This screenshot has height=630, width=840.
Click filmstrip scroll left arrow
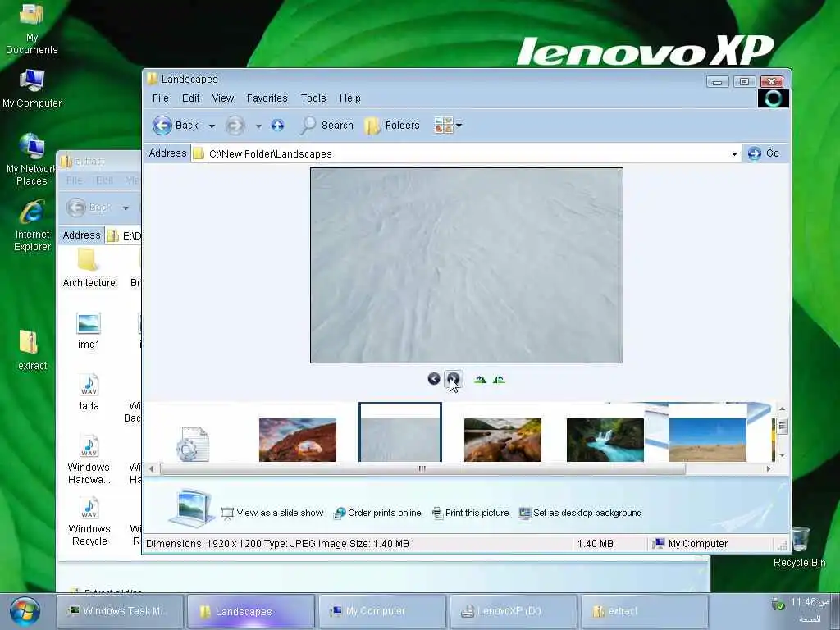pyautogui.click(x=151, y=468)
